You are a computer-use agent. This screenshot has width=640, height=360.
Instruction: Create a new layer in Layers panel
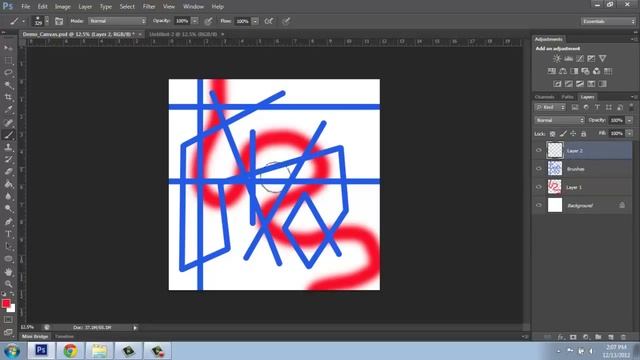(611, 337)
